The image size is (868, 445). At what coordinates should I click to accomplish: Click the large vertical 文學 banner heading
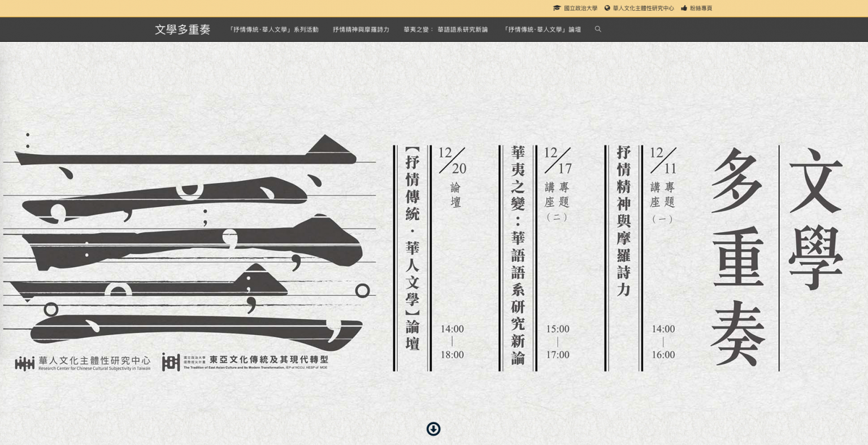[x=815, y=220]
